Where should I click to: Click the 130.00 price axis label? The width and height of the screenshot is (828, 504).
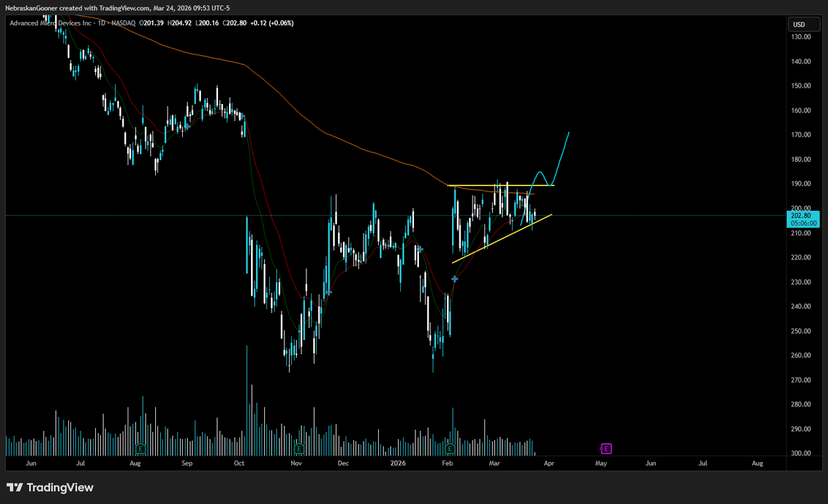[802, 37]
